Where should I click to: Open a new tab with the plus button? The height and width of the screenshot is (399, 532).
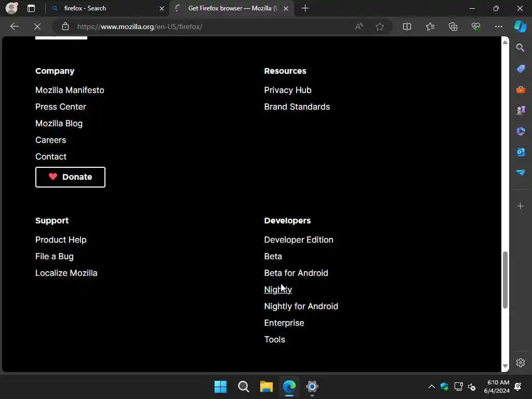(x=305, y=8)
